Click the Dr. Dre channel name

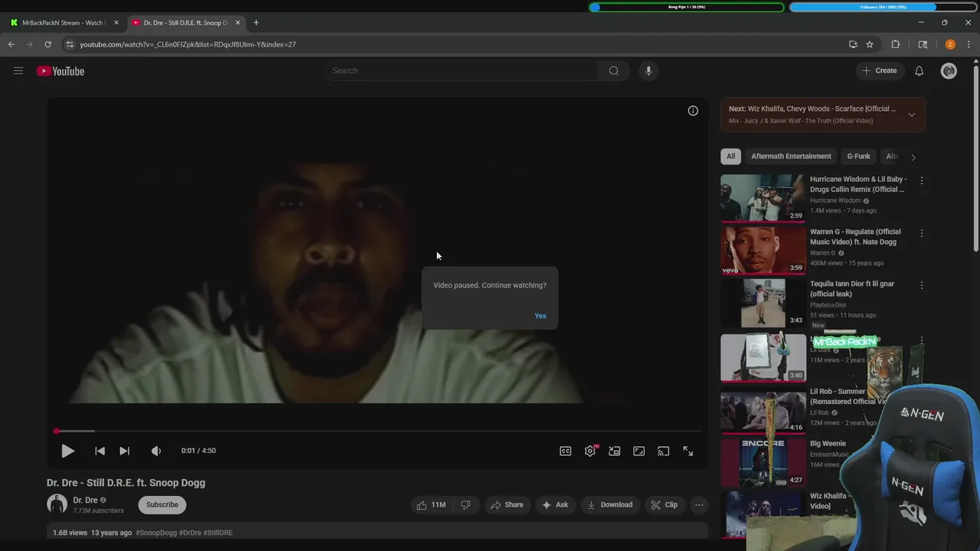(x=86, y=500)
